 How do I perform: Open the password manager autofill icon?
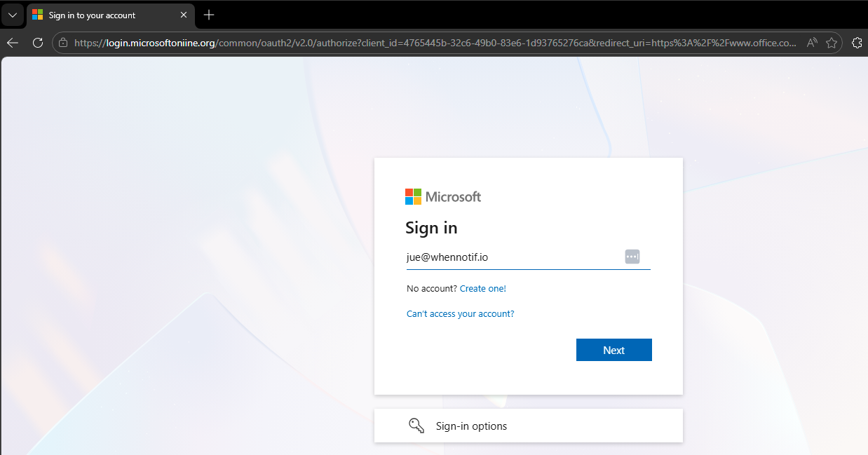point(632,257)
